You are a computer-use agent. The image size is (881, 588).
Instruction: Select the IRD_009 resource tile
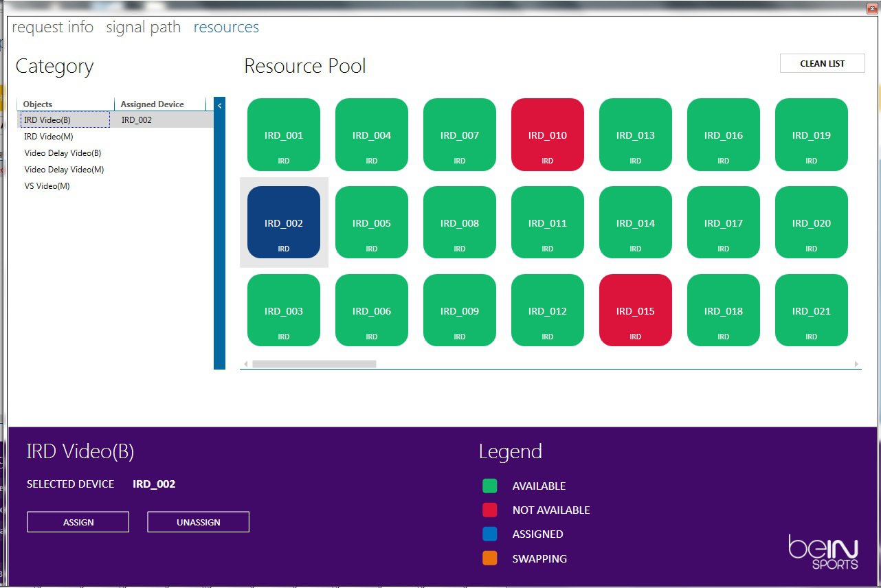tap(460, 310)
